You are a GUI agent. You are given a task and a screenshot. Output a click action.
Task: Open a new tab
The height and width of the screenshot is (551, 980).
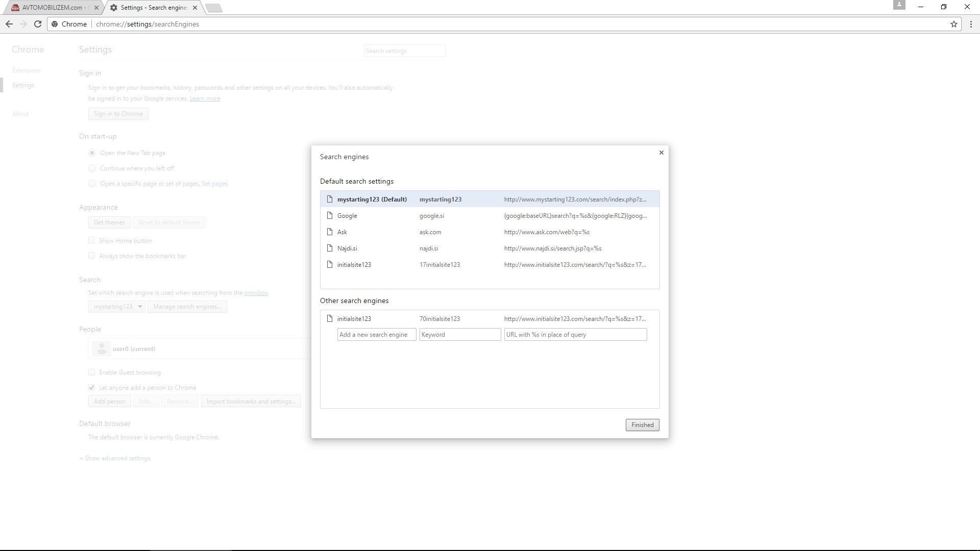tap(214, 8)
